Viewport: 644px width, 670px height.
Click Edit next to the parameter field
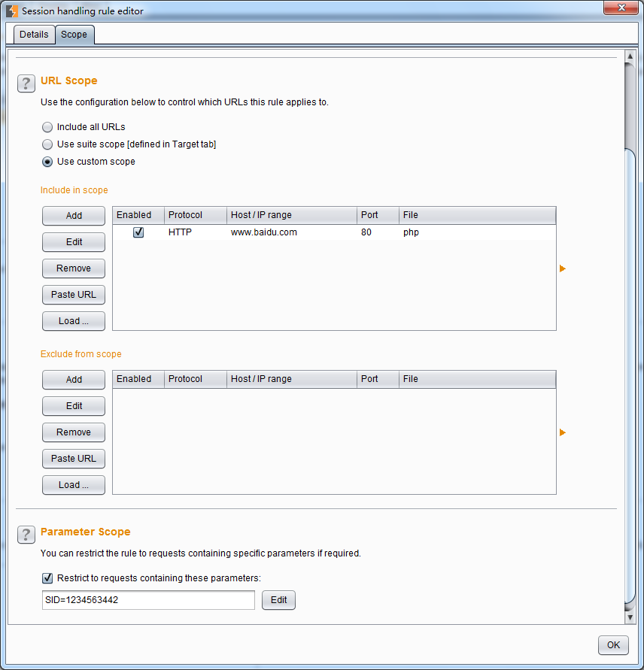click(x=278, y=600)
